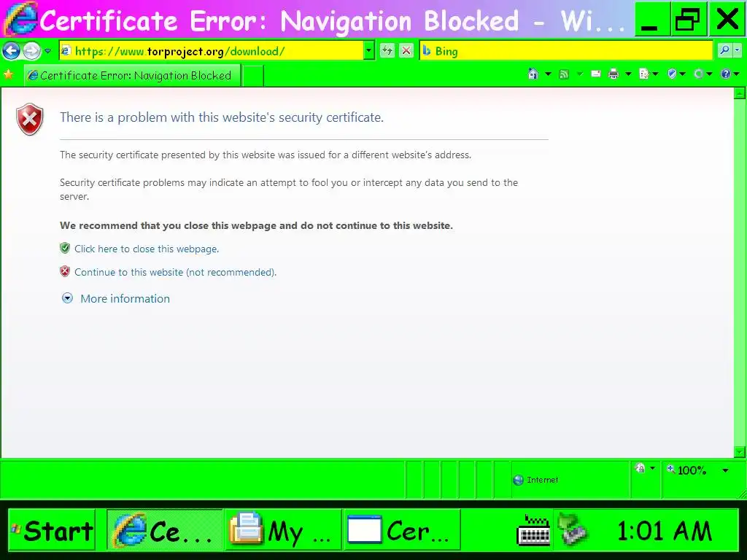
Task: Expand the More information arrow icon
Action: [68, 298]
